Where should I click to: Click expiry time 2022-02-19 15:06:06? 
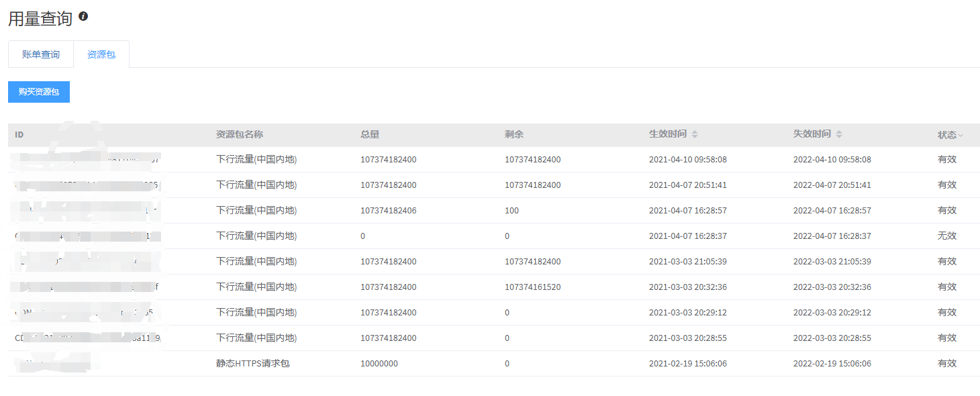pyautogui.click(x=832, y=364)
